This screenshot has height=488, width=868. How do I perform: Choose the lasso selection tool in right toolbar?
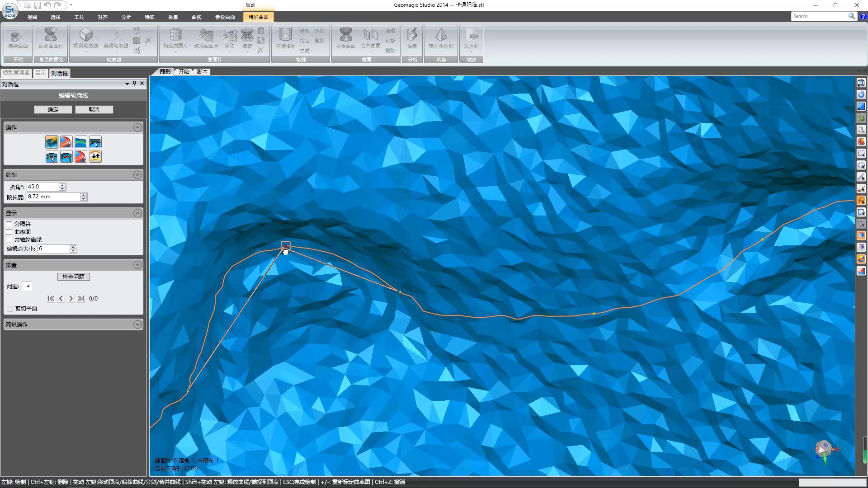[861, 201]
